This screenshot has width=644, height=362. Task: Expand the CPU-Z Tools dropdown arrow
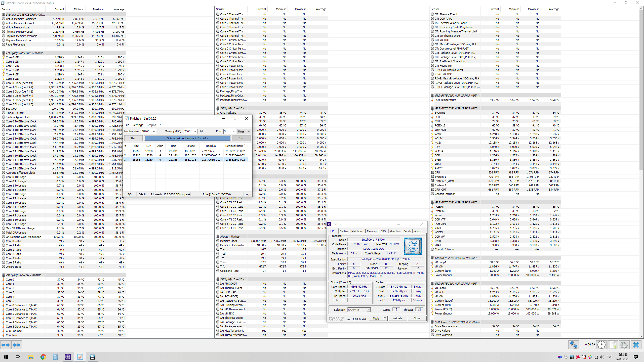tap(385, 318)
